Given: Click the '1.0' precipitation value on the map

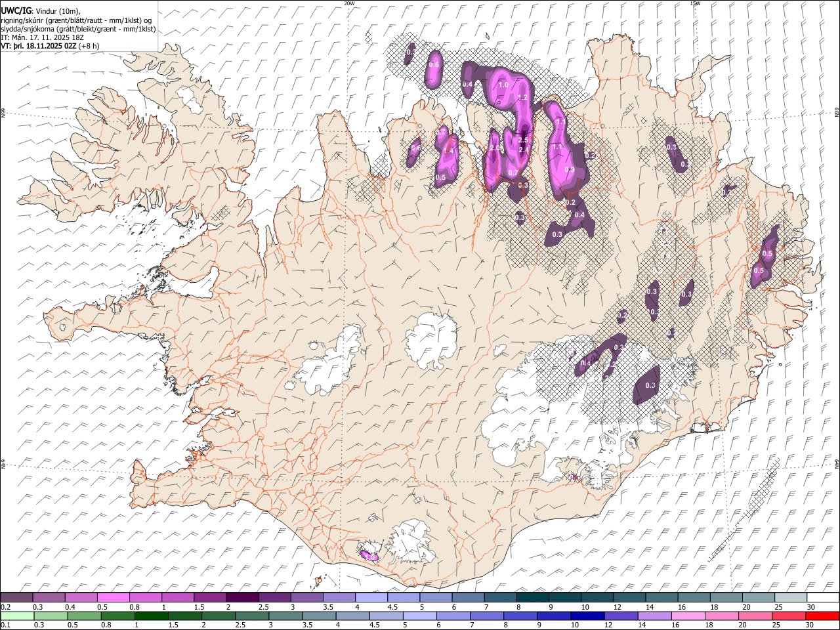Looking at the screenshot, I should pos(503,85).
